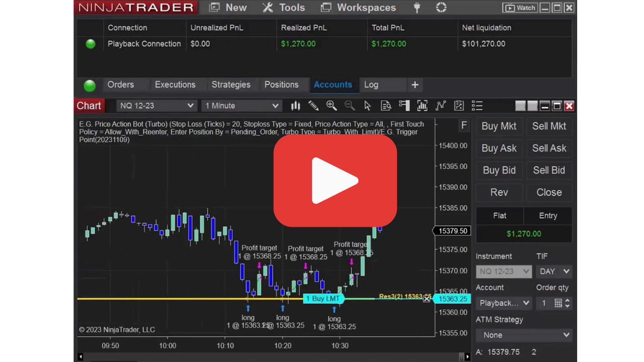Click the clipboard checklist icon in chart toolbar
Image resolution: width=644 pixels, height=362 pixels.
point(459,106)
